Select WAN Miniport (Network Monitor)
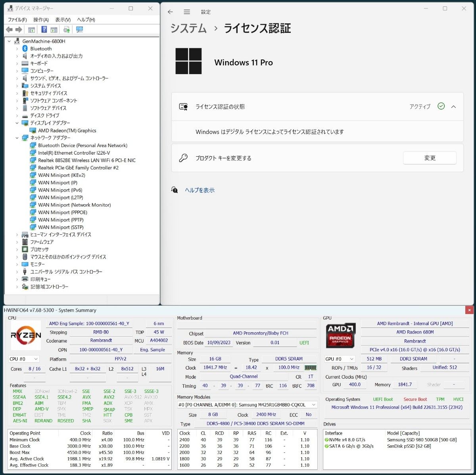 74,205
